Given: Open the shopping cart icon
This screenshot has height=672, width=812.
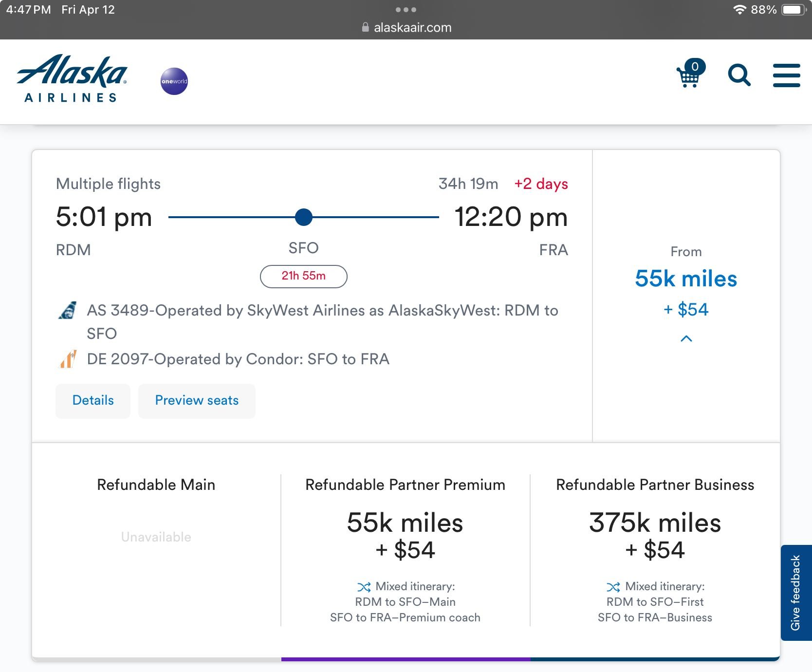Looking at the screenshot, I should [x=690, y=75].
